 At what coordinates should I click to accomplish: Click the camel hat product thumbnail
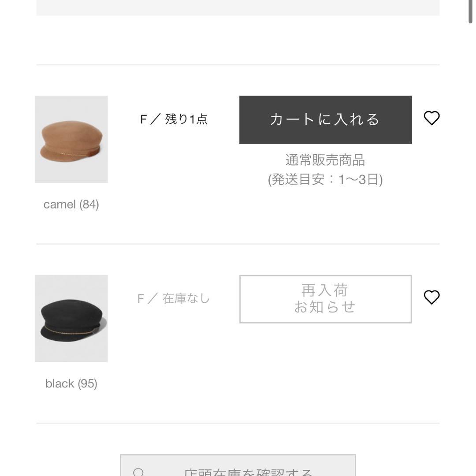(71, 139)
